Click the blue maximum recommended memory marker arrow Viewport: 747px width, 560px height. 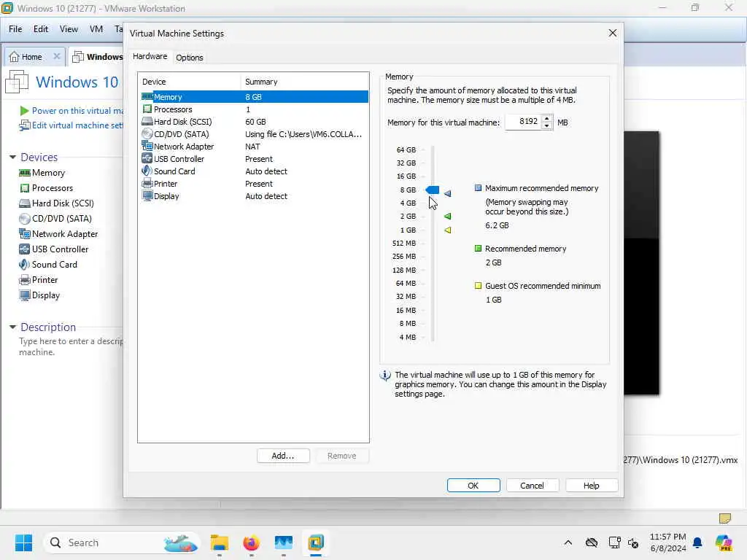[x=447, y=193]
